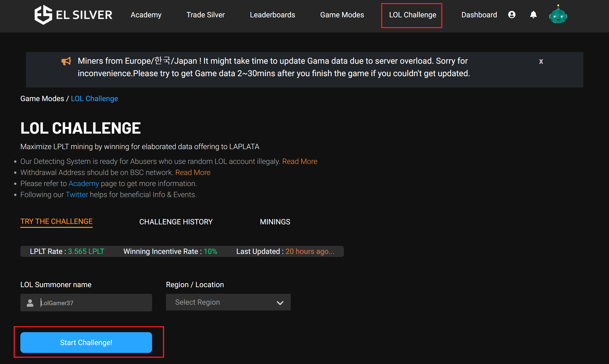Go to Trade Silver page
Screen dimensions: 609x364
click(x=205, y=15)
